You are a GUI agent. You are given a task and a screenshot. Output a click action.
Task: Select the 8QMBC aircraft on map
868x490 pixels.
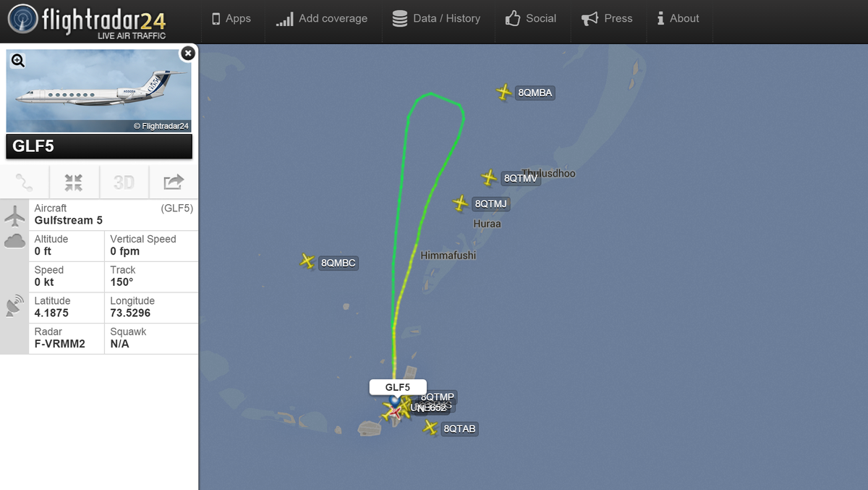click(x=307, y=261)
